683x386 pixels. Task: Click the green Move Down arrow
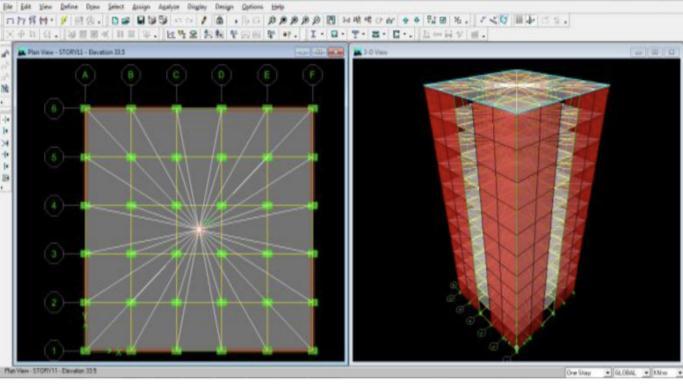417,20
